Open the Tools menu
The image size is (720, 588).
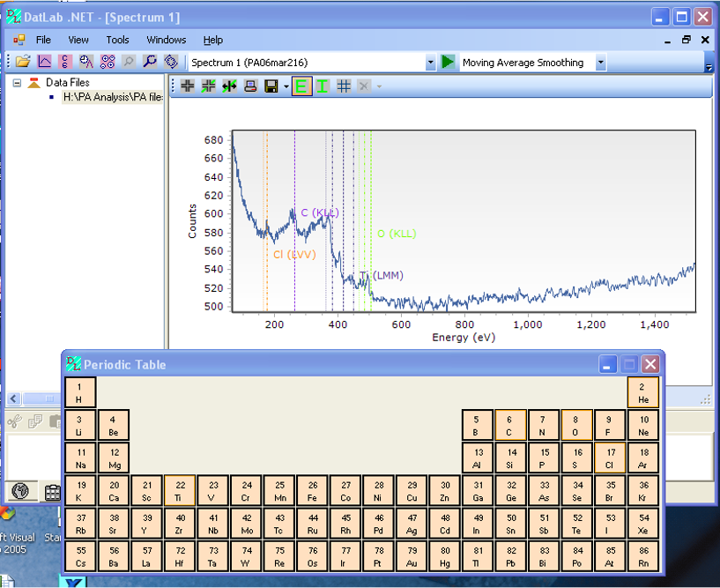click(117, 40)
